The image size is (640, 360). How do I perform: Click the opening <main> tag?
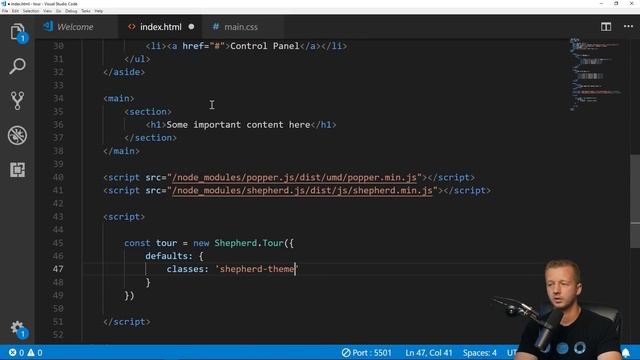point(119,99)
